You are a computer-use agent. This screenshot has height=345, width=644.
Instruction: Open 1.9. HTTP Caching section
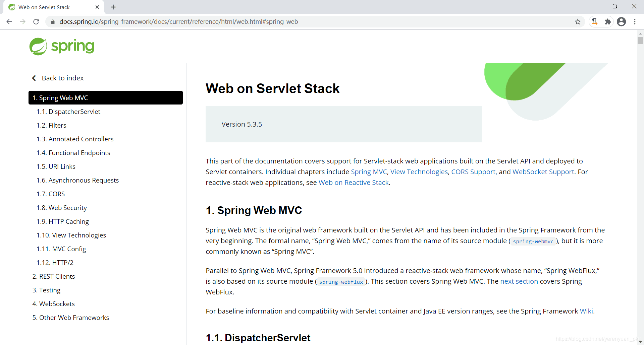click(63, 221)
